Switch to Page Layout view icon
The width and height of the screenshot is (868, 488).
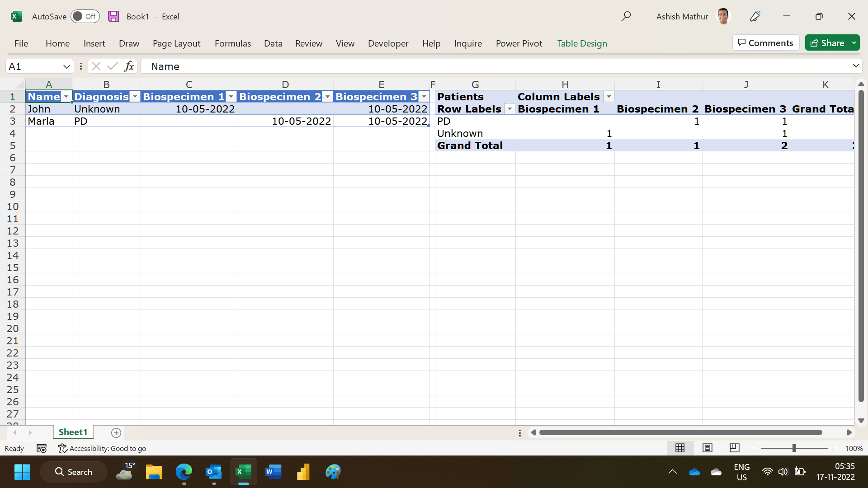(708, 448)
